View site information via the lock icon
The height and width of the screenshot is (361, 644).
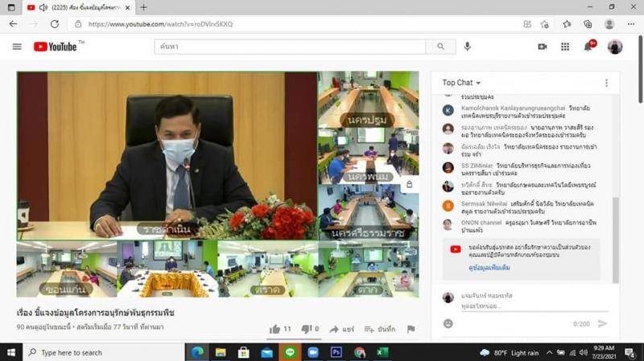[x=78, y=24]
